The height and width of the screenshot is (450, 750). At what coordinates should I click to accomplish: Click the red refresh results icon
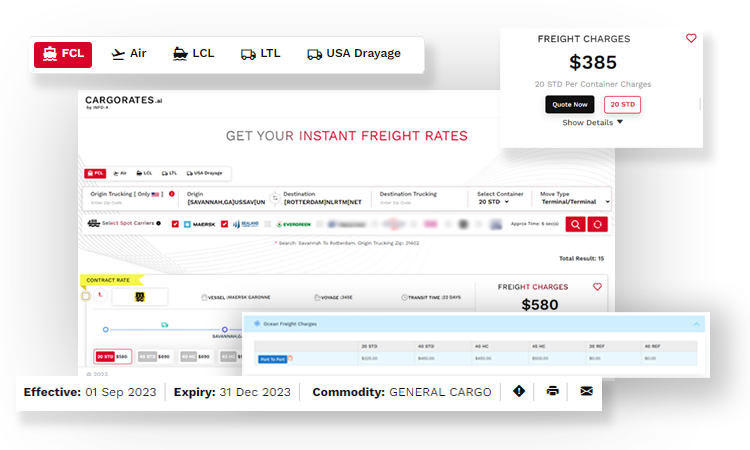[598, 224]
